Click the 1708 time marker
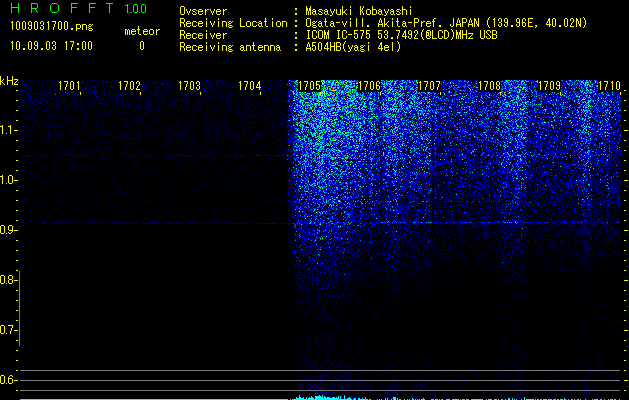Image resolution: width=629 pixels, height=400 pixels. tap(489, 86)
